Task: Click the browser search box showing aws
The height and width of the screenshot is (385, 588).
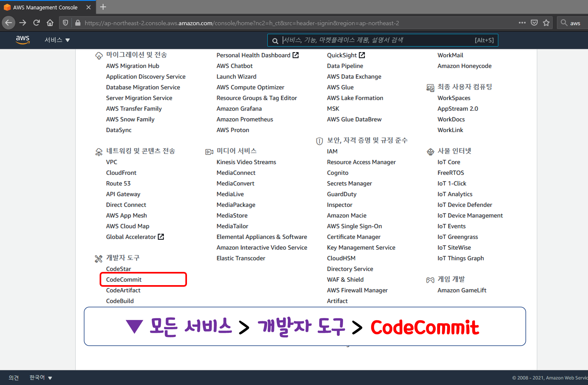Action: click(573, 23)
